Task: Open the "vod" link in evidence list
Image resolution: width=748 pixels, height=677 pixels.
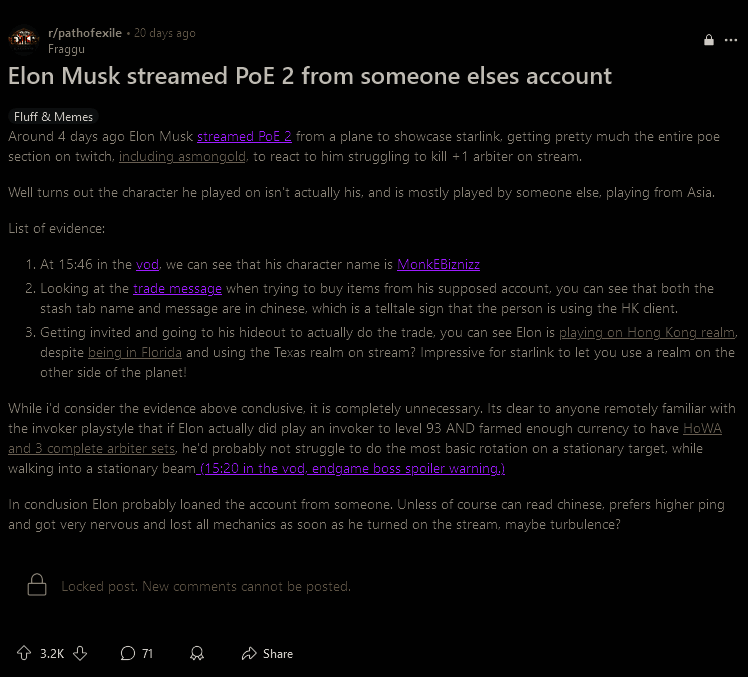Action: click(x=147, y=264)
